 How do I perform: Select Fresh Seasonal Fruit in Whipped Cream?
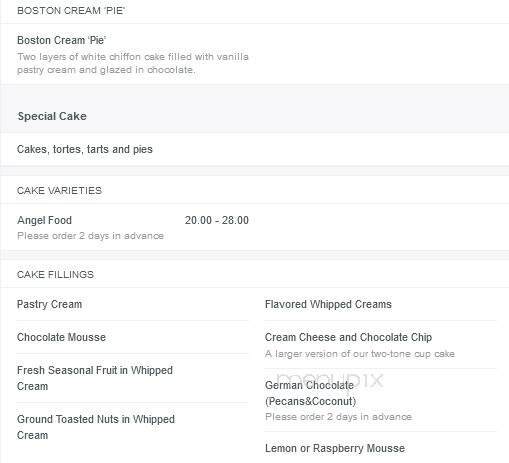tap(95, 378)
